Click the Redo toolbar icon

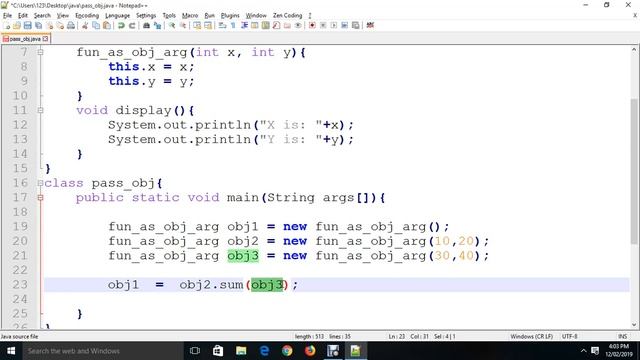point(132,25)
